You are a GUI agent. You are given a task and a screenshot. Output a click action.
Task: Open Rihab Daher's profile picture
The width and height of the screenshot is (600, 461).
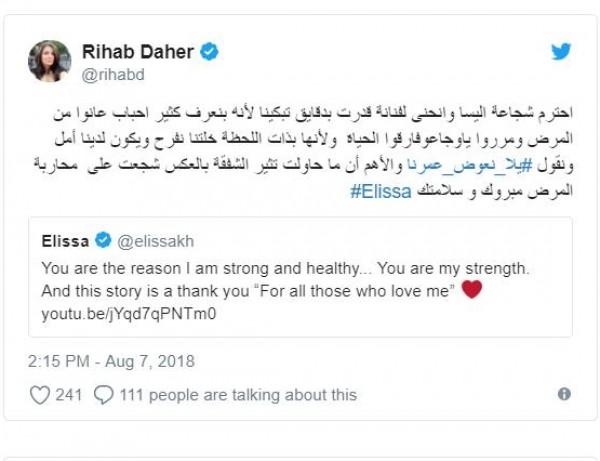pyautogui.click(x=49, y=61)
